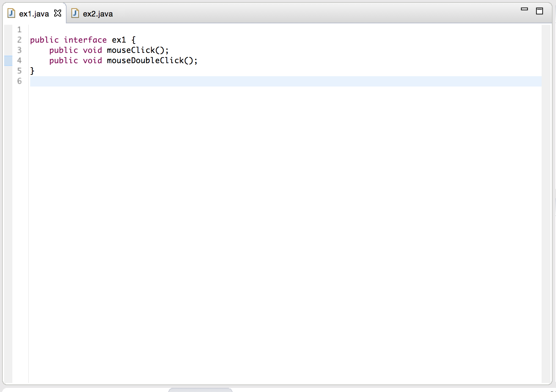The image size is (556, 392).
Task: Click the blue annotation marker beside line 4
Action: [8, 60]
